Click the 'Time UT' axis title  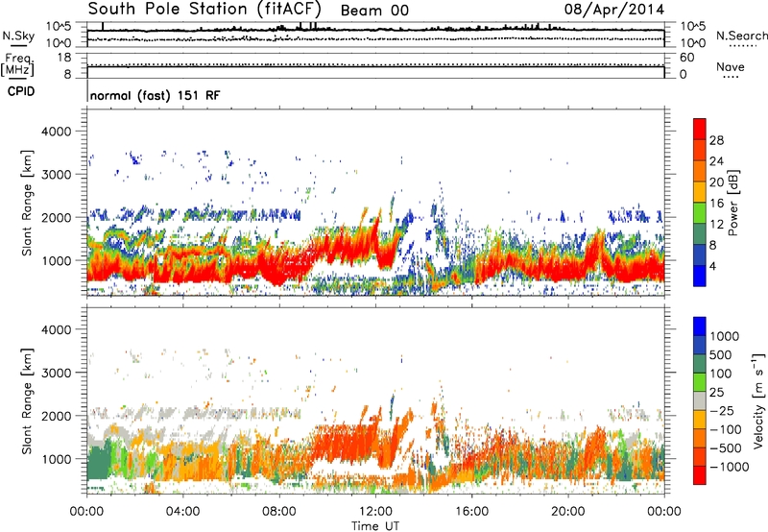pos(375,526)
